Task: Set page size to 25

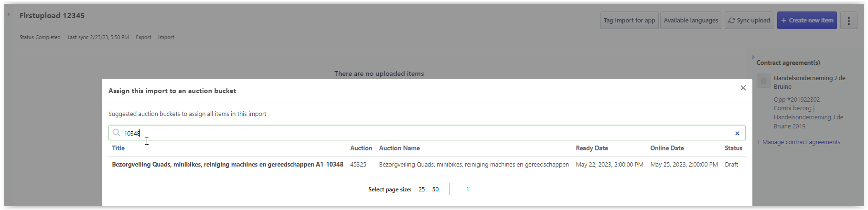Action: pos(421,189)
